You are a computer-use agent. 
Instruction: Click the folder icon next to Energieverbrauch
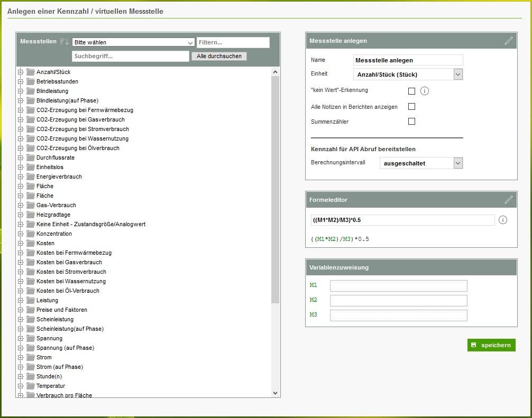tap(30, 177)
